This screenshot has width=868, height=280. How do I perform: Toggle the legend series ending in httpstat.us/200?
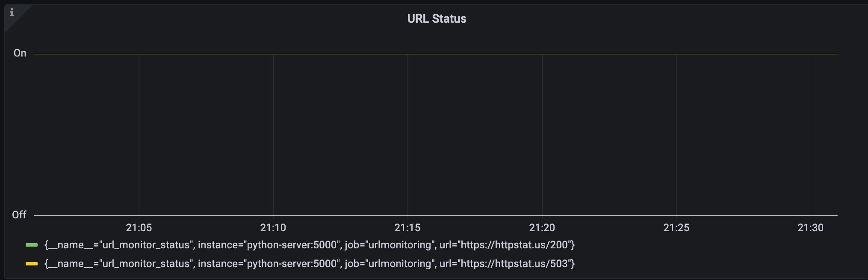[310, 245]
